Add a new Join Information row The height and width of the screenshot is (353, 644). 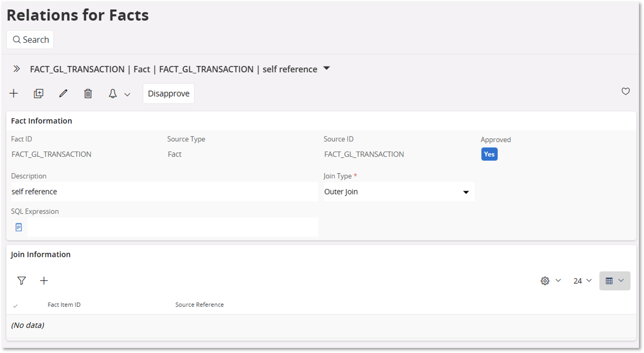[44, 281]
